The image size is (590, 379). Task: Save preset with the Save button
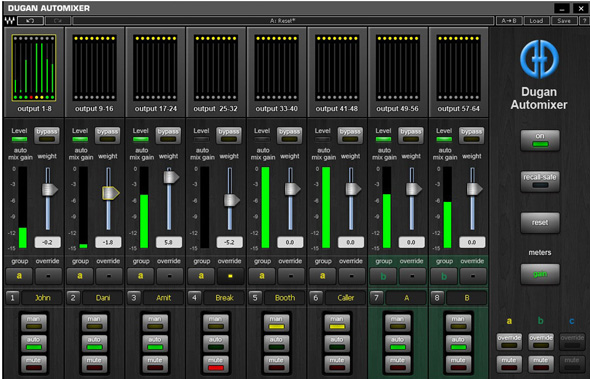[564, 21]
